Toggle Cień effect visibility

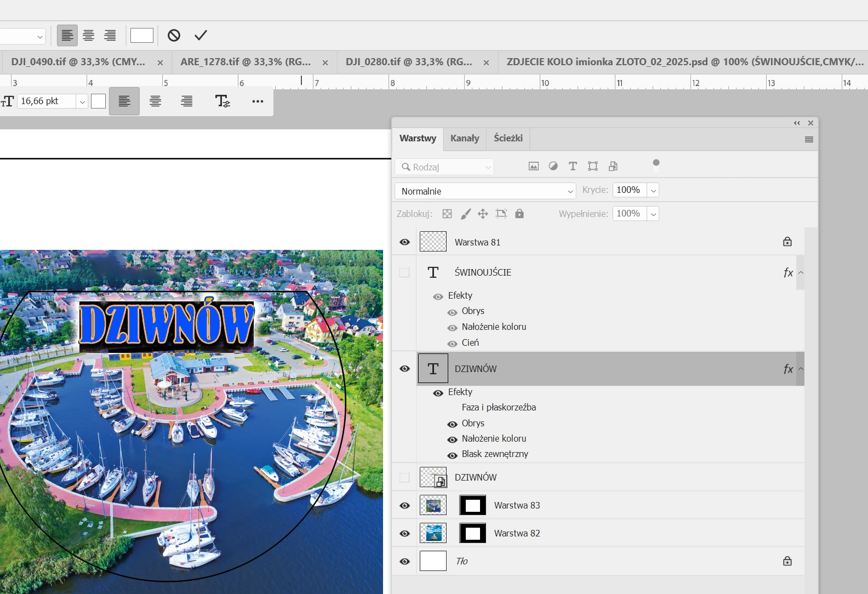click(x=452, y=344)
